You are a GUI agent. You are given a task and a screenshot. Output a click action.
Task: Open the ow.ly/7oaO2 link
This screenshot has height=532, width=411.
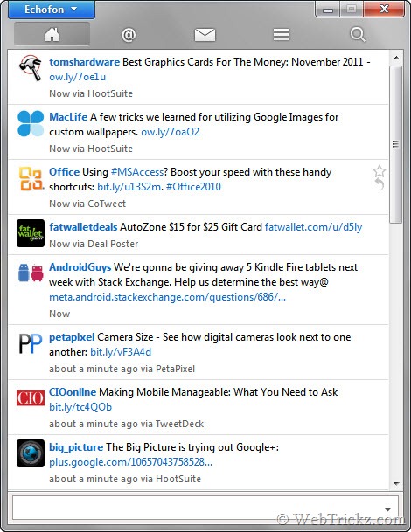click(x=171, y=132)
